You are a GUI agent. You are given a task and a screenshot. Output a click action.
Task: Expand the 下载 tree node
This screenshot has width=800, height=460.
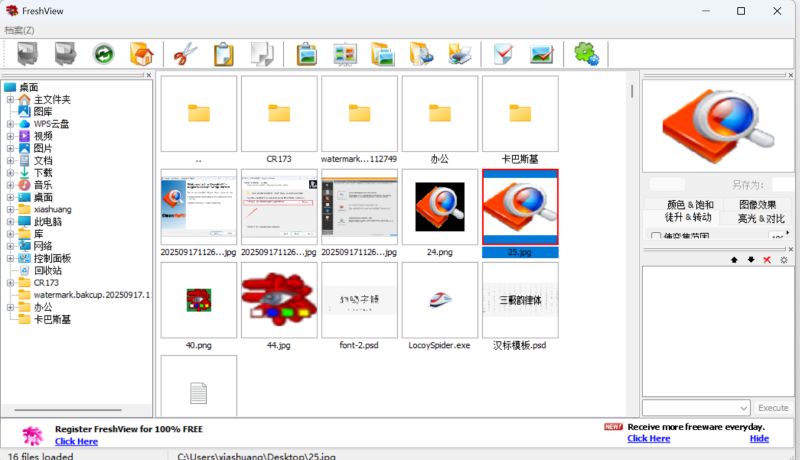pos(10,173)
